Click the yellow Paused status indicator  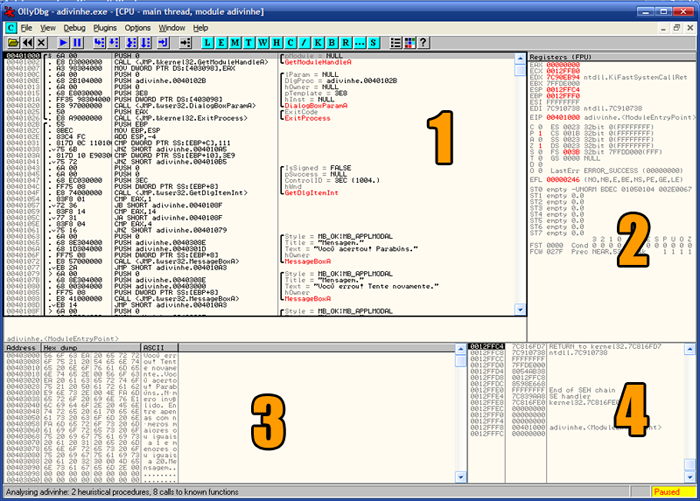coord(673,492)
